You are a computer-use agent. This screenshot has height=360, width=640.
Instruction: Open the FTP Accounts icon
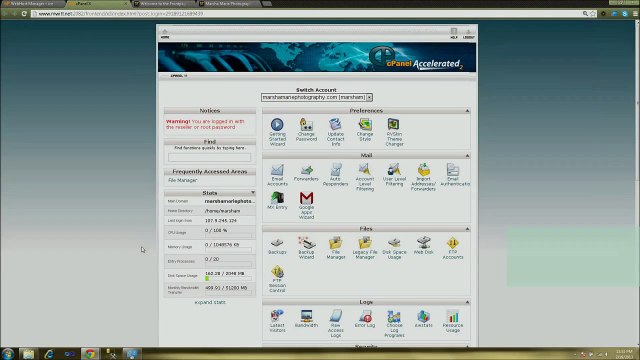(453, 243)
